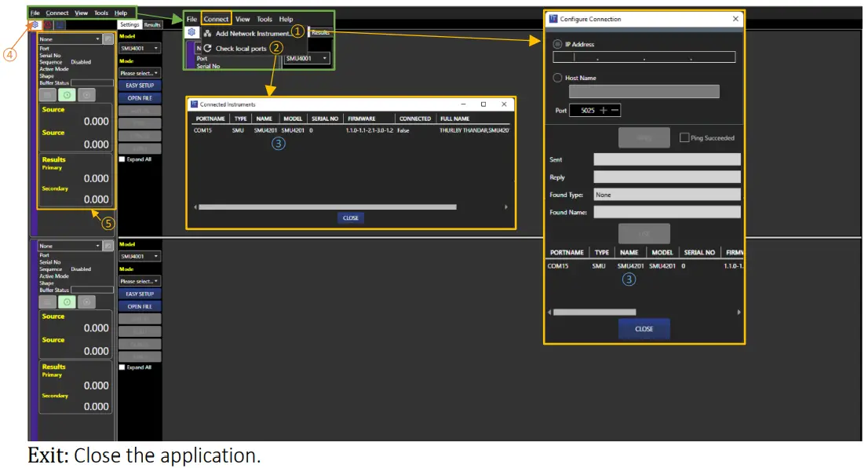868x468 pixels.
Task: Click the grey list icon in top instrument panel
Action: (48, 95)
